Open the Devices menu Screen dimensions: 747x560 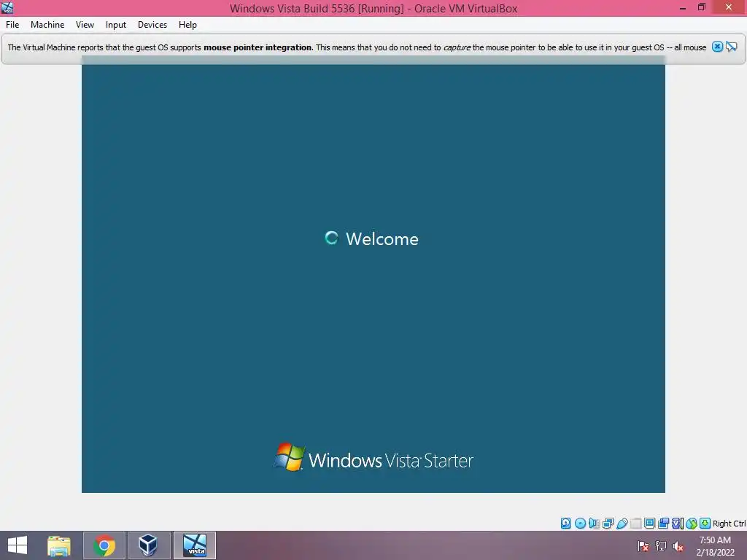[x=152, y=25]
